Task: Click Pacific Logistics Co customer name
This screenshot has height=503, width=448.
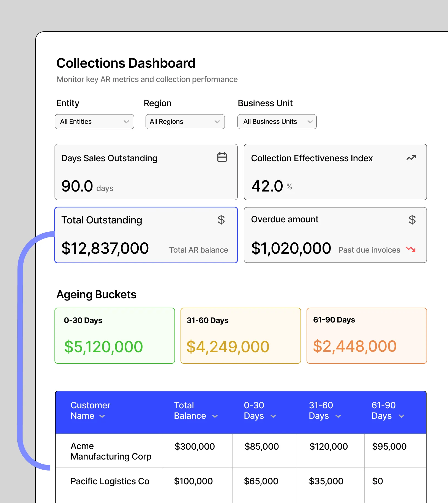Action: point(110,481)
